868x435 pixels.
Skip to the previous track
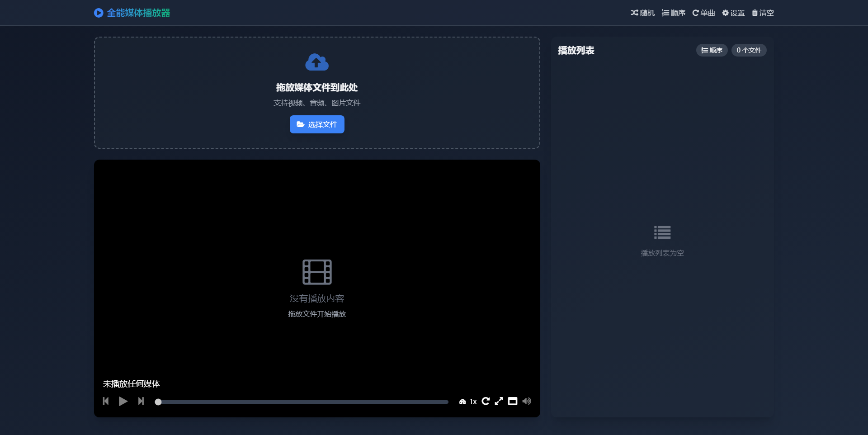coord(106,401)
